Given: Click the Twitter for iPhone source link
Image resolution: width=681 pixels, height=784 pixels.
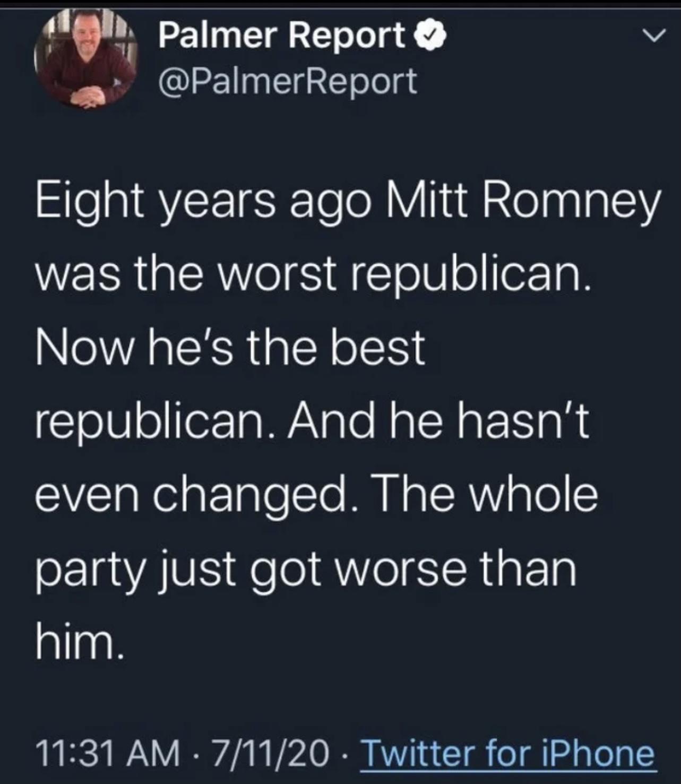Looking at the screenshot, I should (x=507, y=753).
